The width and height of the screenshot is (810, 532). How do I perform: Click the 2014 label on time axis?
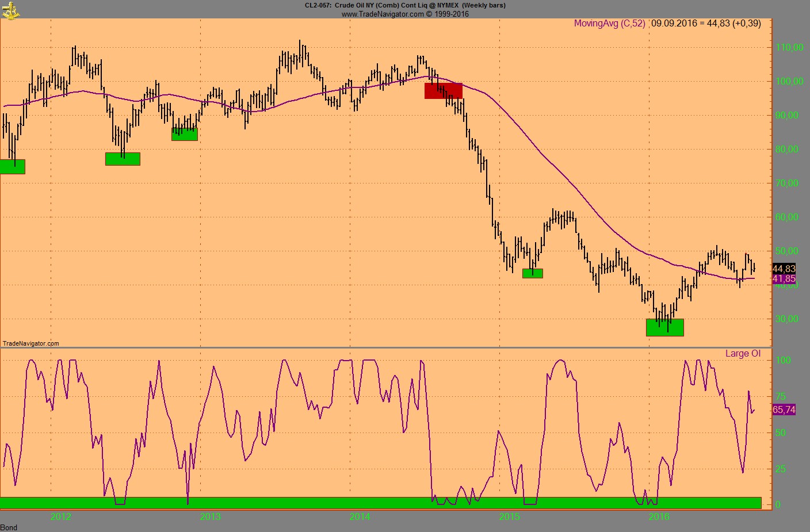coord(360,516)
